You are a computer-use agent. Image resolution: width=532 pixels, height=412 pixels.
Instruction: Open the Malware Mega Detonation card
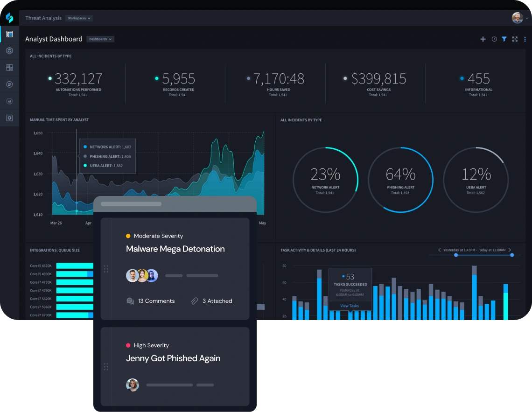click(x=175, y=249)
